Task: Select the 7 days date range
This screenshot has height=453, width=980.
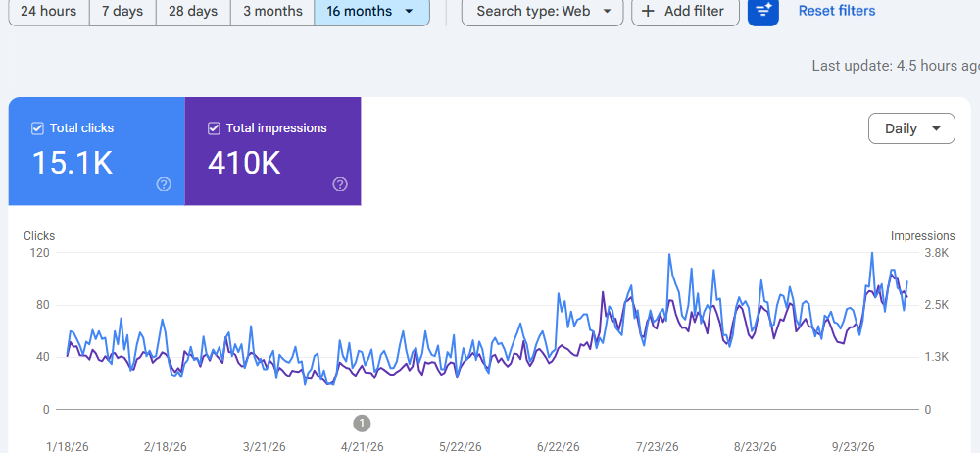Action: [x=122, y=11]
